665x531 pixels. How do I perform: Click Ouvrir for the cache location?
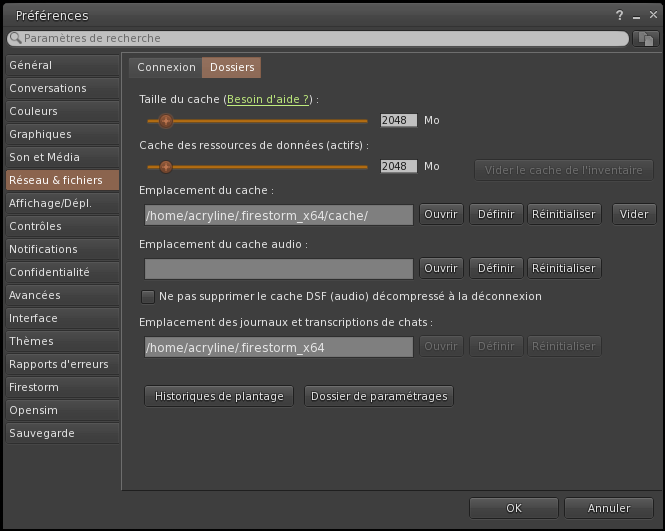click(x=441, y=214)
